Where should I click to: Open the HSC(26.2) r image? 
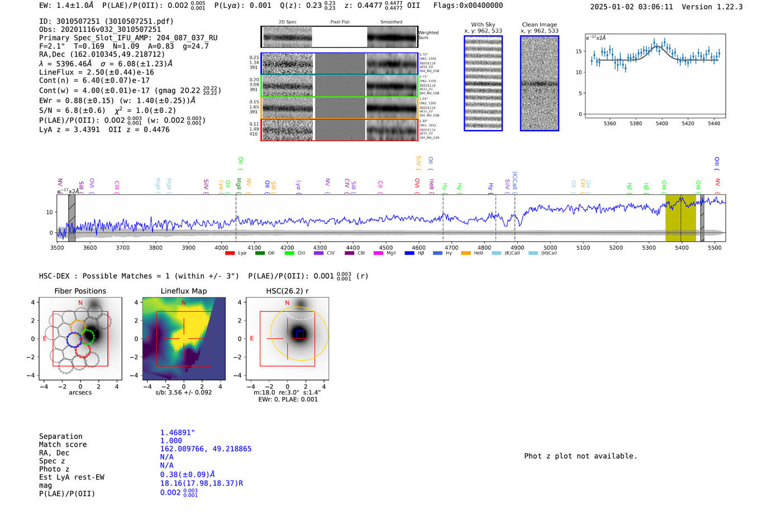(287, 338)
